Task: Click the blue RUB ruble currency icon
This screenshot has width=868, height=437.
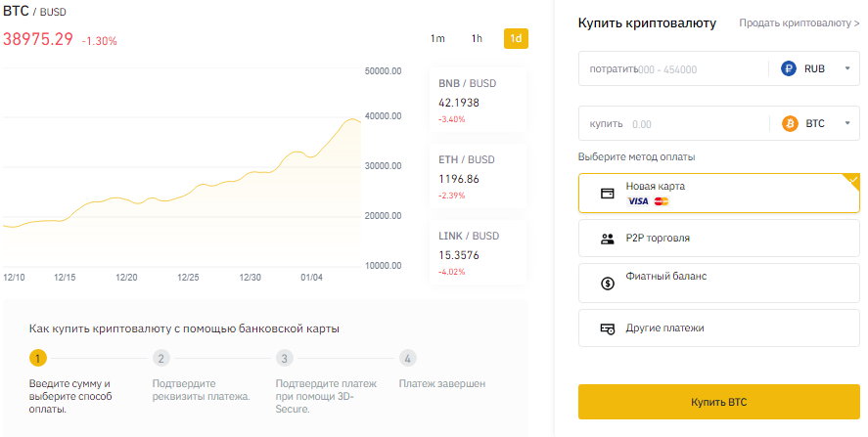Action: tap(789, 68)
